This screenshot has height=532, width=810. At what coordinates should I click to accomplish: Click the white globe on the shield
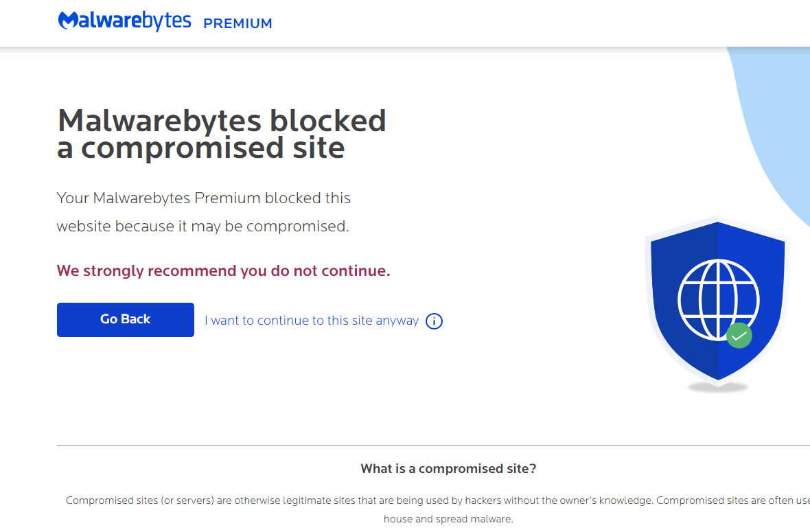click(x=718, y=300)
